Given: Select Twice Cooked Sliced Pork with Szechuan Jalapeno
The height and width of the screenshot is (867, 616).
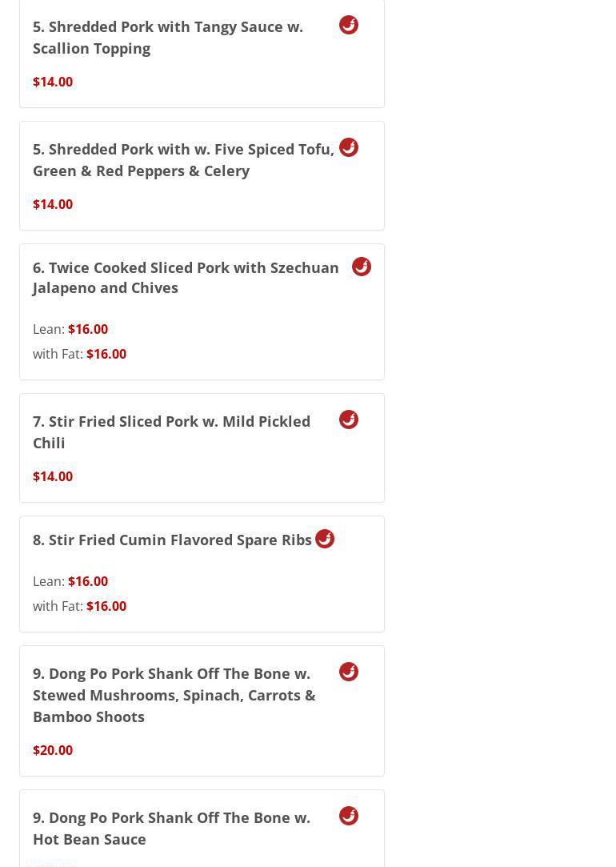Looking at the screenshot, I should [186, 277].
